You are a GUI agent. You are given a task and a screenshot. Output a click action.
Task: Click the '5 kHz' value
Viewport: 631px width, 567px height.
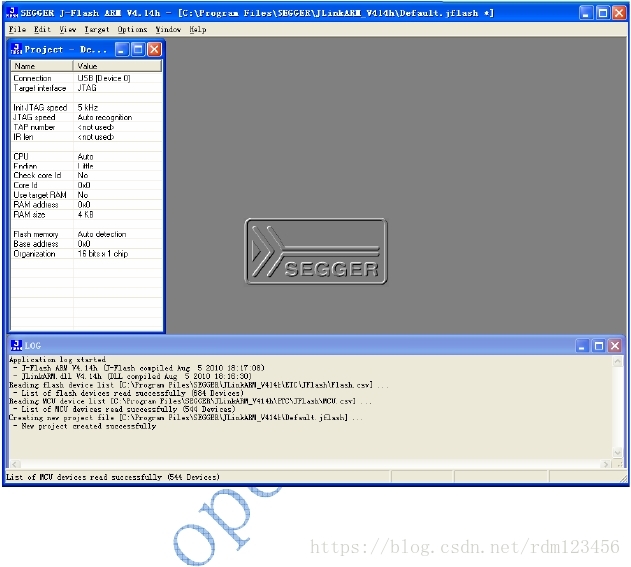tap(88, 107)
